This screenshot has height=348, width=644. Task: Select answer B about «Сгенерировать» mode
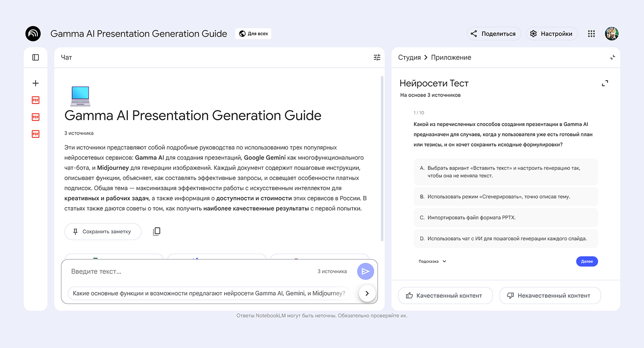click(506, 197)
